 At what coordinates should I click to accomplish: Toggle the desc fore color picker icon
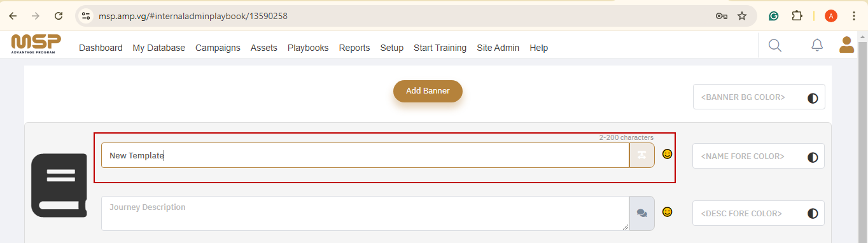[x=813, y=214]
